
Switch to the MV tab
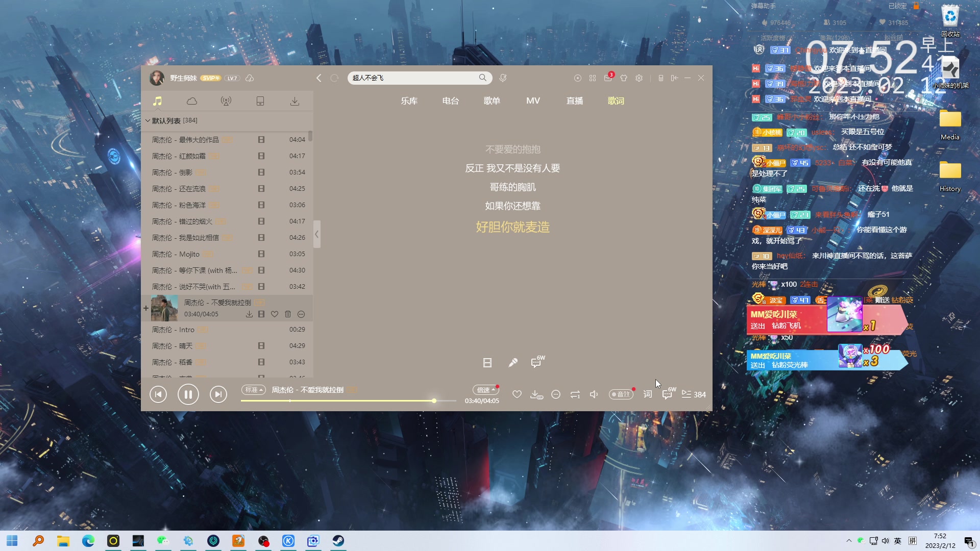(533, 101)
